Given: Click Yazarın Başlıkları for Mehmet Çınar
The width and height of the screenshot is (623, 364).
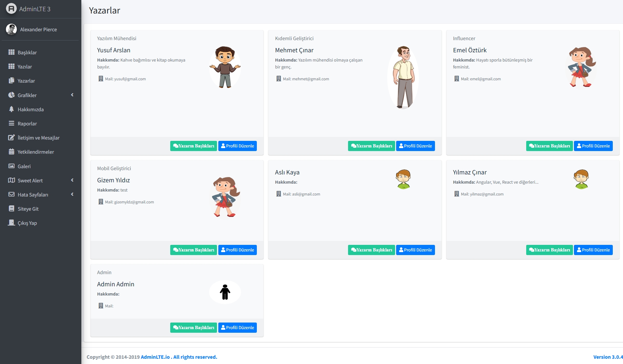Looking at the screenshot, I should [x=371, y=146].
